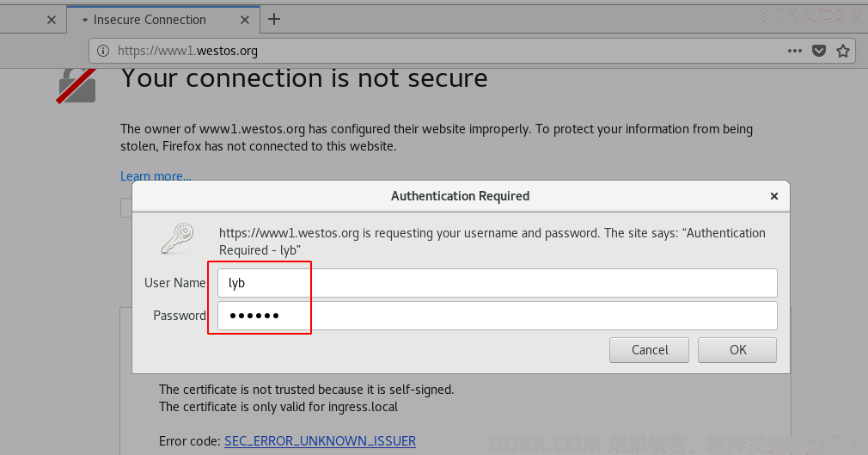
Task: Open the SEC_ERROR_UNKNOWN_ISSUER error code link
Action: tap(320, 441)
